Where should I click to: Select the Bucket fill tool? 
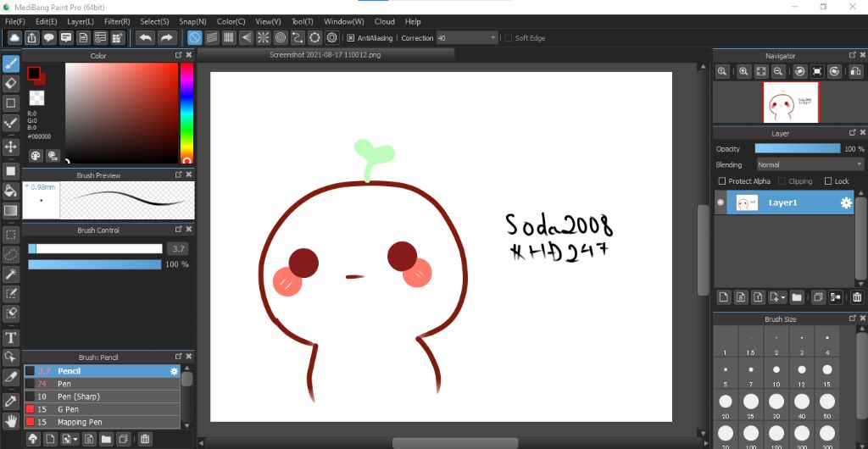[10, 191]
